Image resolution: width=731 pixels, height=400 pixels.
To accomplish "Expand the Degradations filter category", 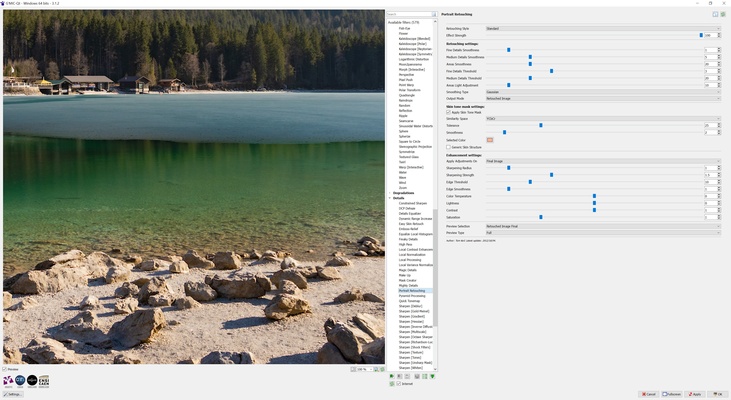I will click(390, 193).
